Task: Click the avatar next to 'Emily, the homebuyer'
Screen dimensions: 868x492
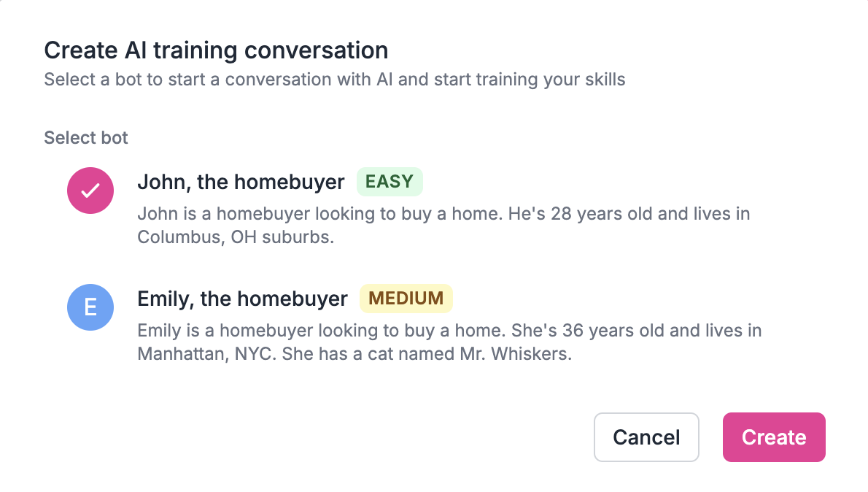Action: pyautogui.click(x=90, y=307)
